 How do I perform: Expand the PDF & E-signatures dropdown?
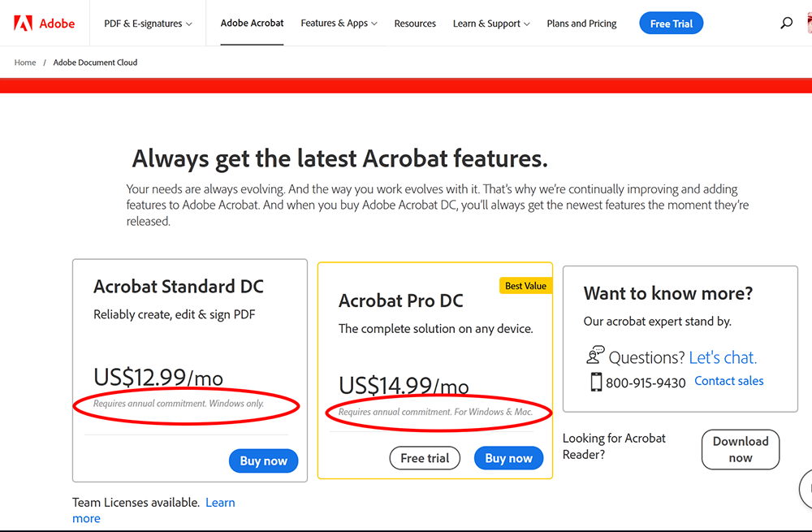[147, 24]
